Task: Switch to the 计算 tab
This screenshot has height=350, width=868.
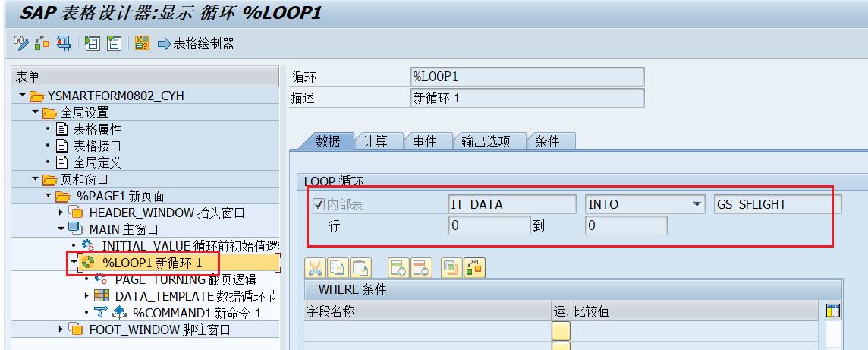Action: pos(375,141)
